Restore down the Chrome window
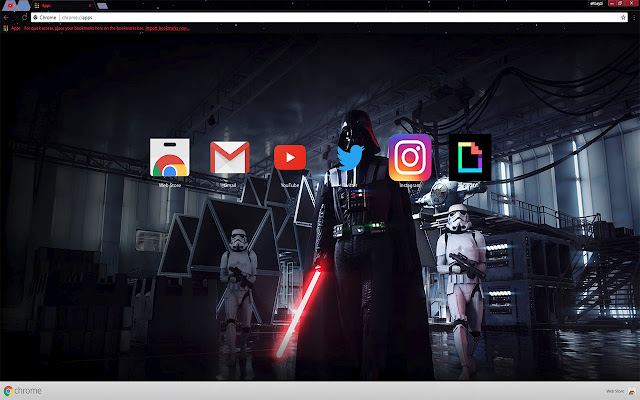Screen dimensions: 640x400 point(620,3)
